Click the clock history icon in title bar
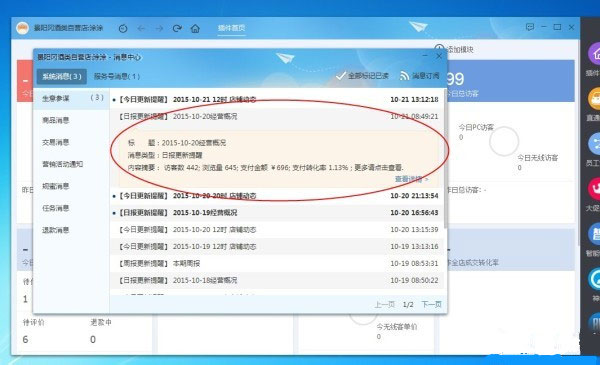This screenshot has width=600, height=365. pos(123,28)
